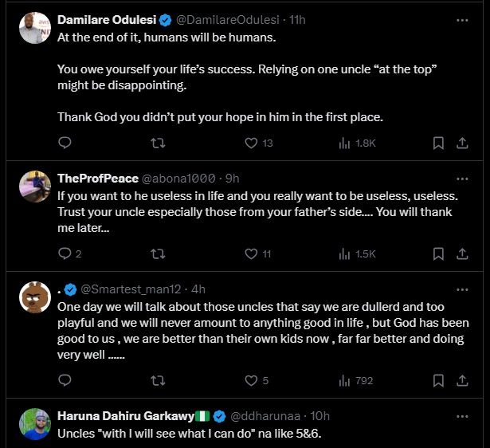
Task: Bookmark Damilare Odulesi's tweet
Action: 438,143
